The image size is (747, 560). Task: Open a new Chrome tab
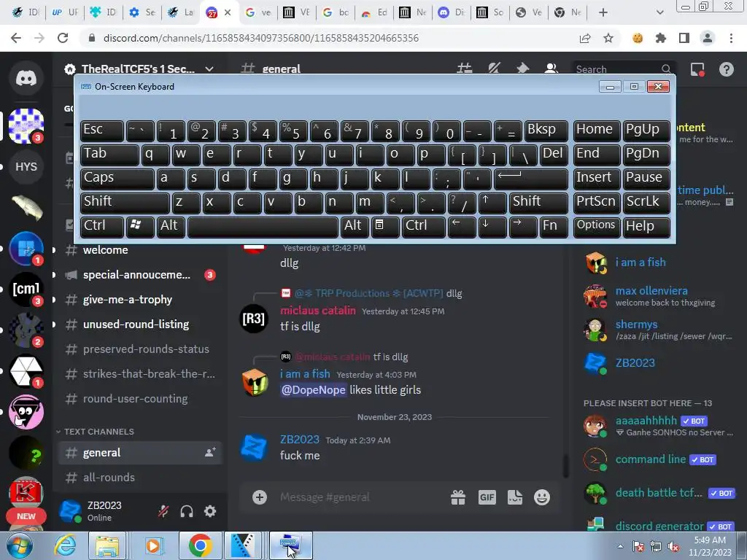603,12
